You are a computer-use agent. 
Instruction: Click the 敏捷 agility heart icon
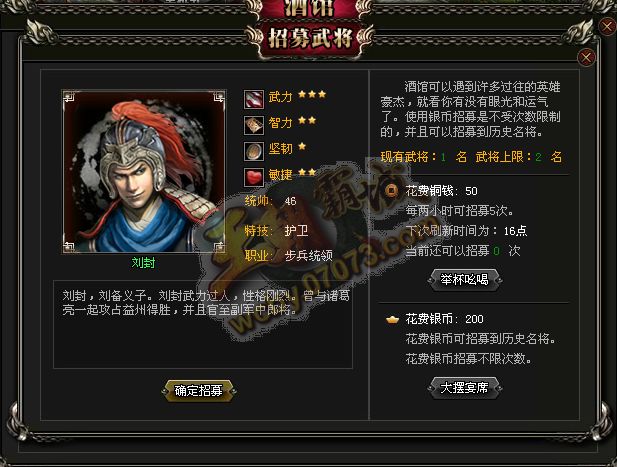[254, 177]
